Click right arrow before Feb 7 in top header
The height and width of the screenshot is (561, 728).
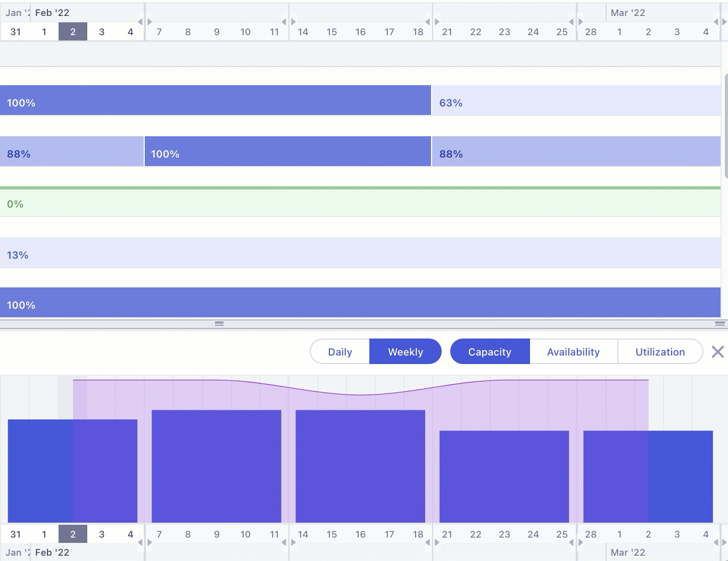tap(150, 22)
